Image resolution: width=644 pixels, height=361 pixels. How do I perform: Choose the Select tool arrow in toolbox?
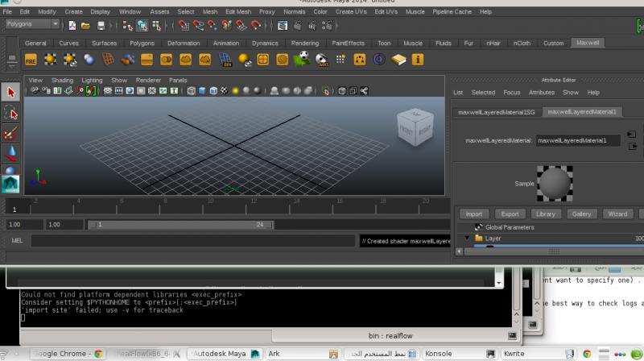coord(10,92)
